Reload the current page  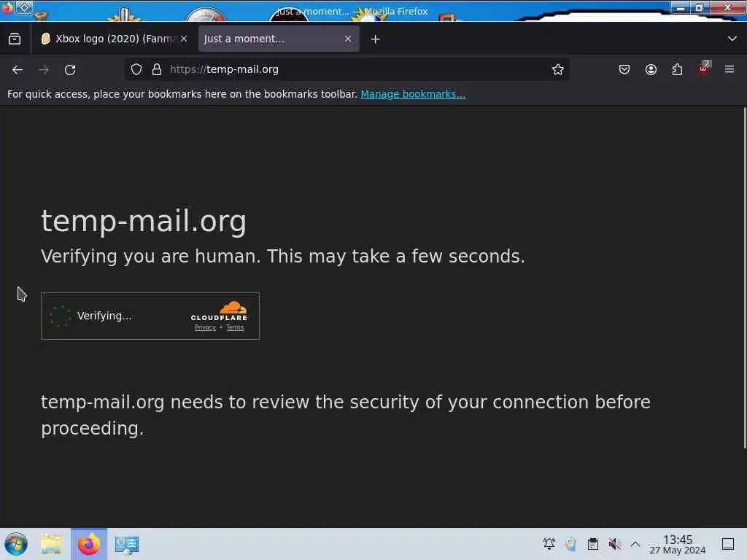tap(70, 69)
